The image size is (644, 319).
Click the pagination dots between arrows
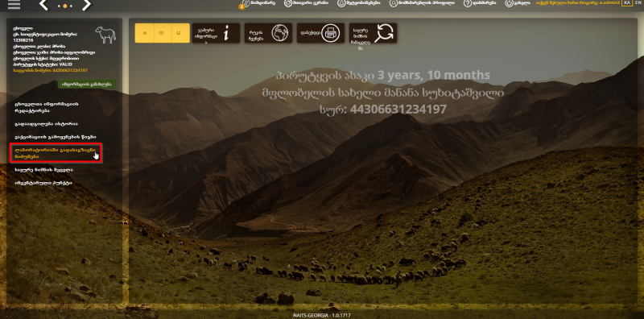[65, 6]
